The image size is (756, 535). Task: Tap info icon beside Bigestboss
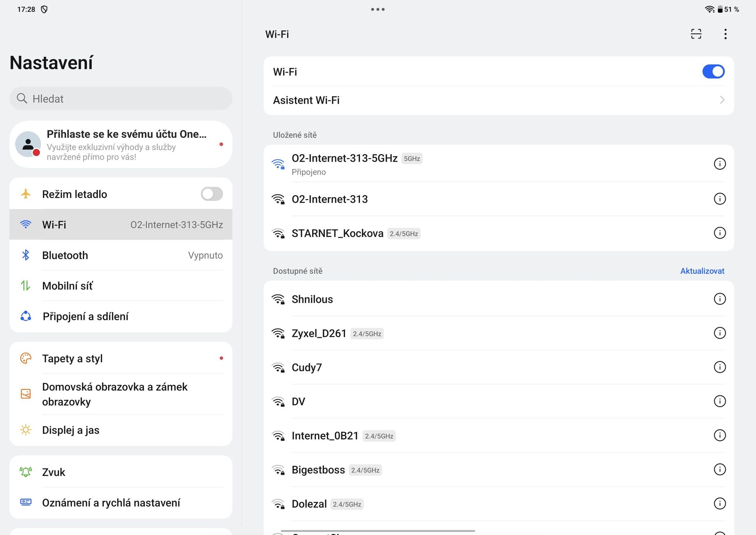[719, 469]
